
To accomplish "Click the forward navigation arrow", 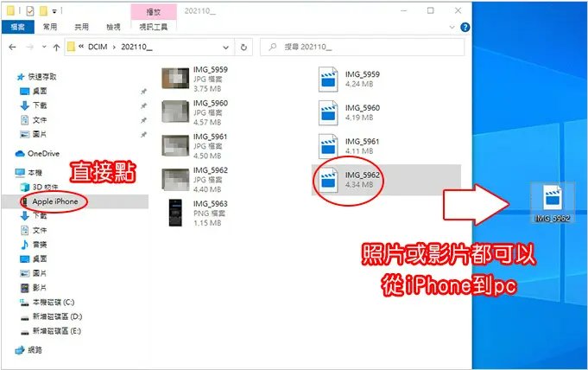I will tap(30, 48).
